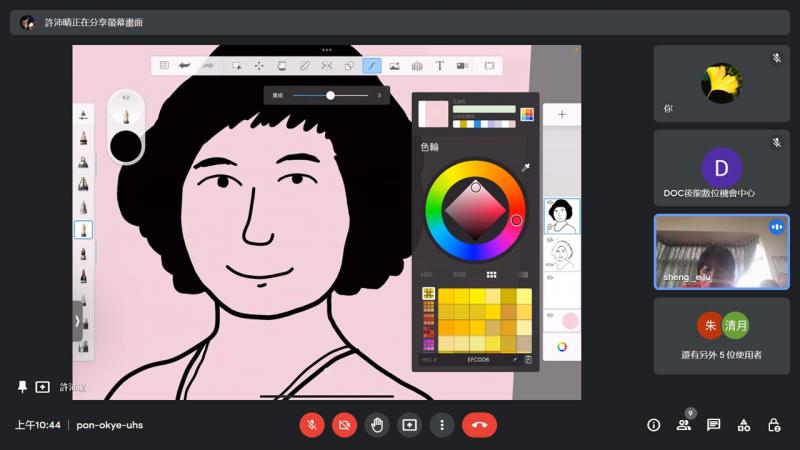
Task: Copy the HEX code with clipboard icon
Action: click(x=529, y=360)
